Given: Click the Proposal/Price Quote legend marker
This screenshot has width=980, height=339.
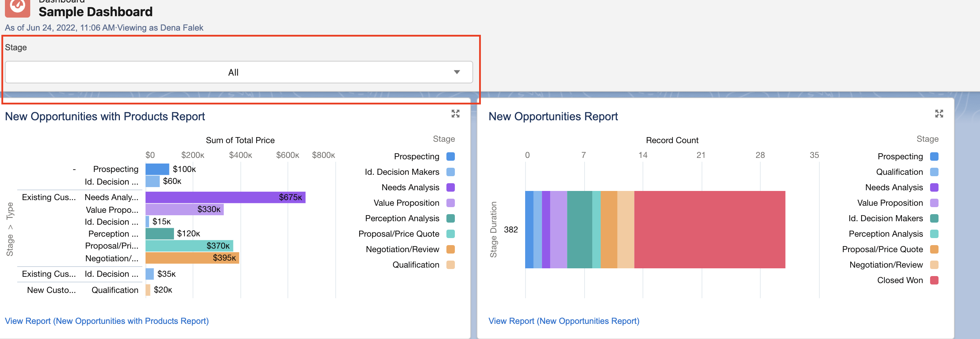Looking at the screenshot, I should click(x=450, y=234).
